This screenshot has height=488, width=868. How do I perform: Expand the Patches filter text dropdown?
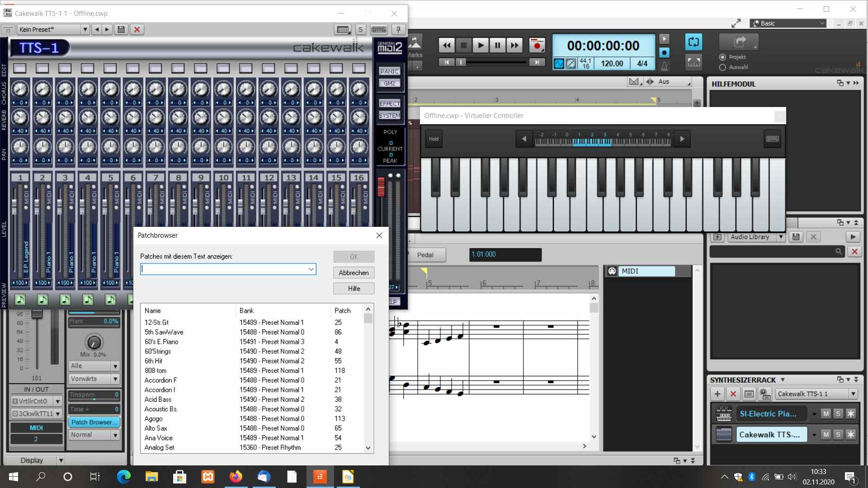tap(311, 269)
